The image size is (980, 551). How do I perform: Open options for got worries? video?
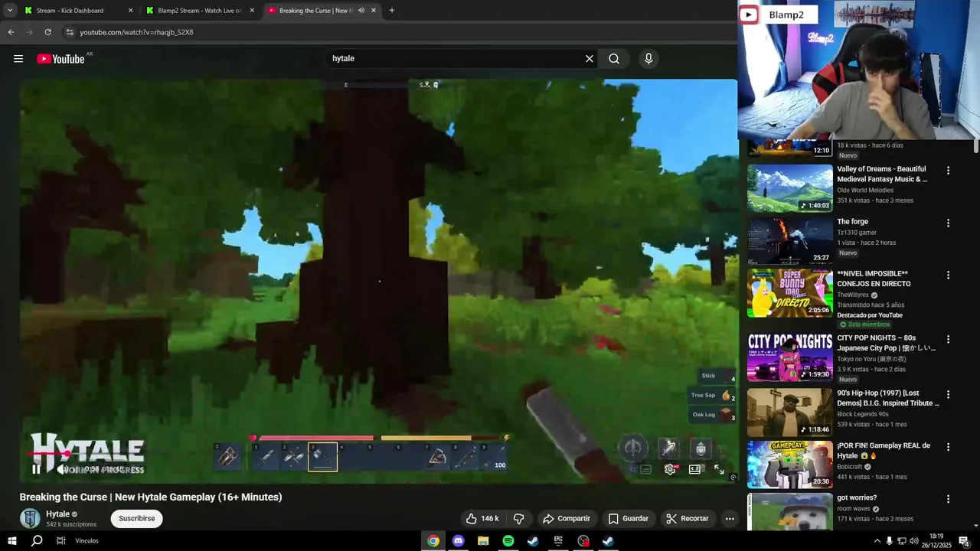(948, 499)
